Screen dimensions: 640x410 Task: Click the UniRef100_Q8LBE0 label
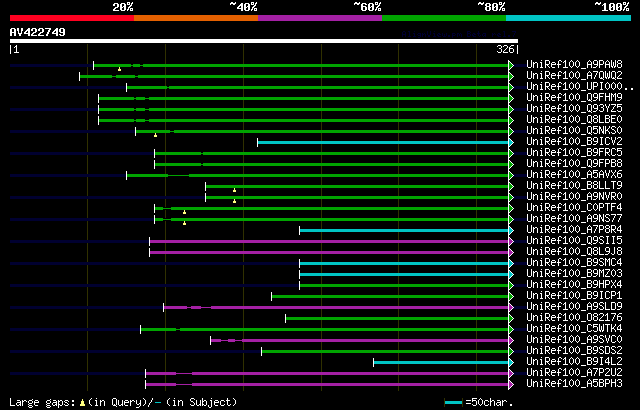574,120
